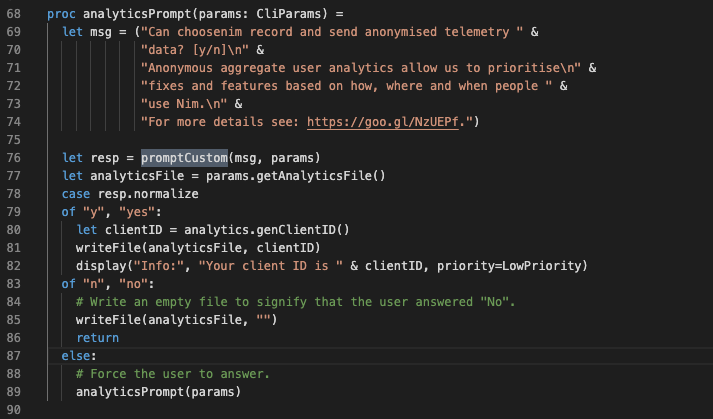Click the "data? [y/n]\n" string

195,50
